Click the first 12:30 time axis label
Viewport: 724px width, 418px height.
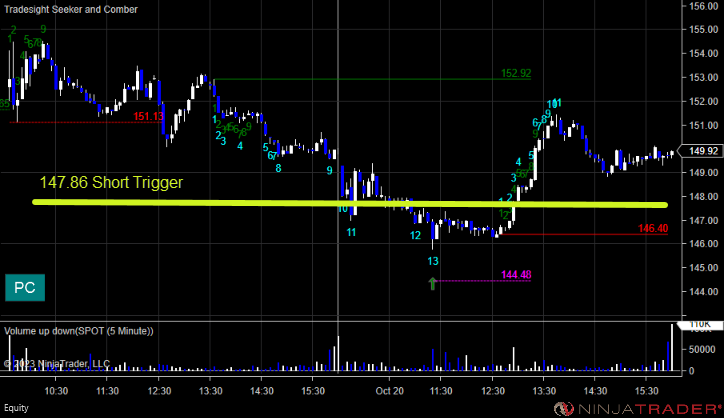[x=159, y=391]
